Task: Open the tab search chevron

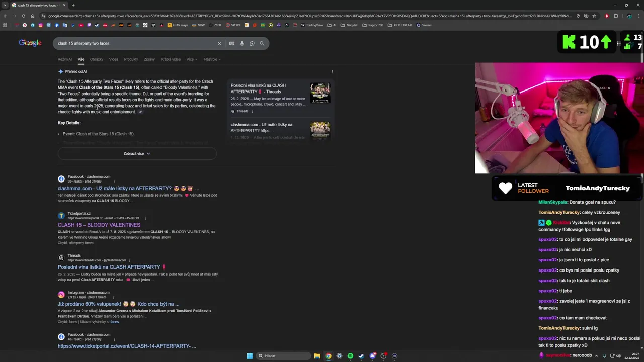Action: pos(5,5)
